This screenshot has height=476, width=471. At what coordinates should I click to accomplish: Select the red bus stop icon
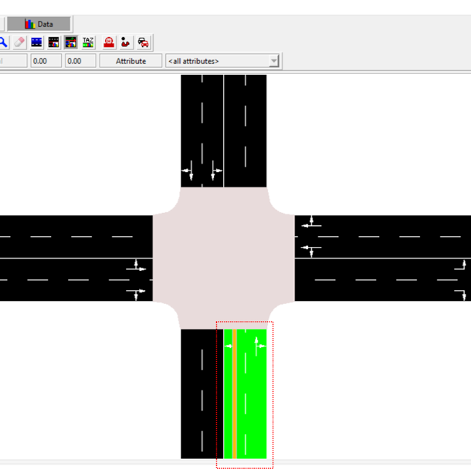[110, 42]
